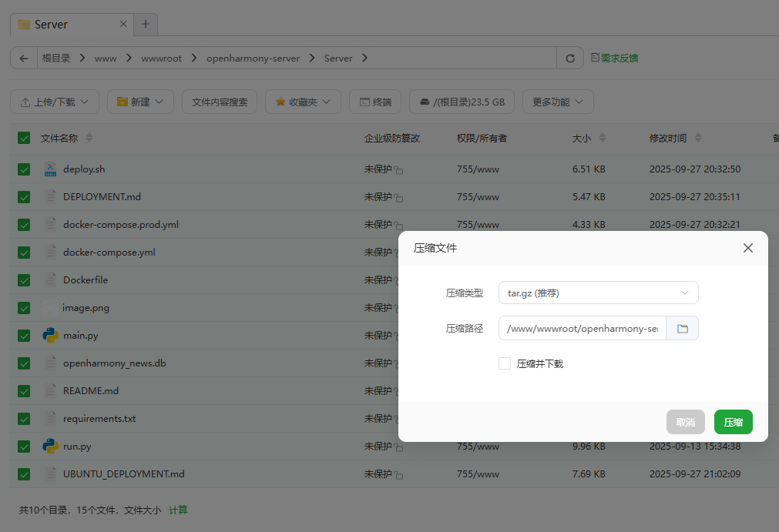Click the green 压缩 button
This screenshot has width=779, height=532.
[733, 422]
